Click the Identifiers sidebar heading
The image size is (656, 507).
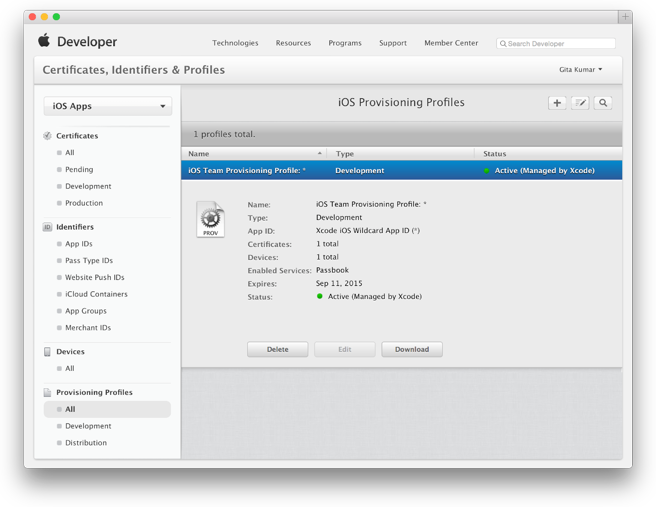coord(75,227)
